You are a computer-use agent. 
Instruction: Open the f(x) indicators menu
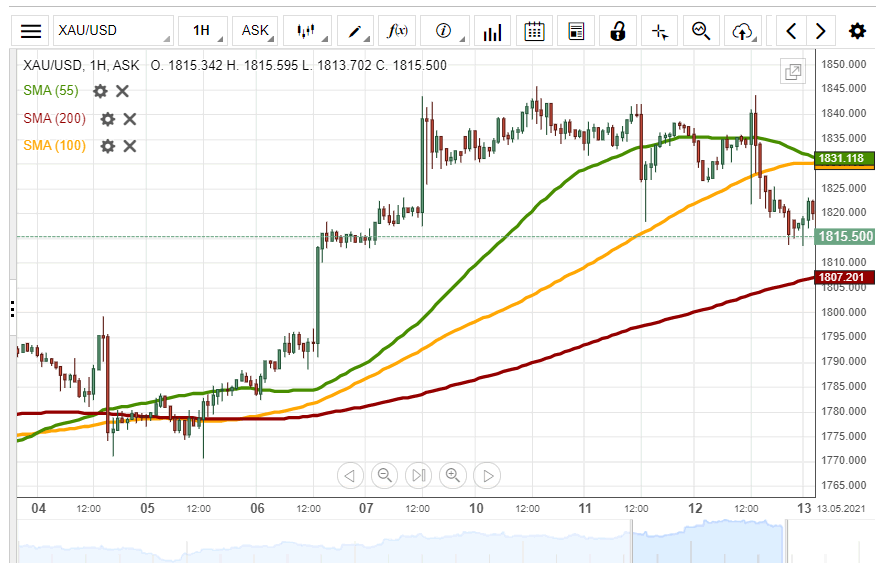tap(397, 30)
